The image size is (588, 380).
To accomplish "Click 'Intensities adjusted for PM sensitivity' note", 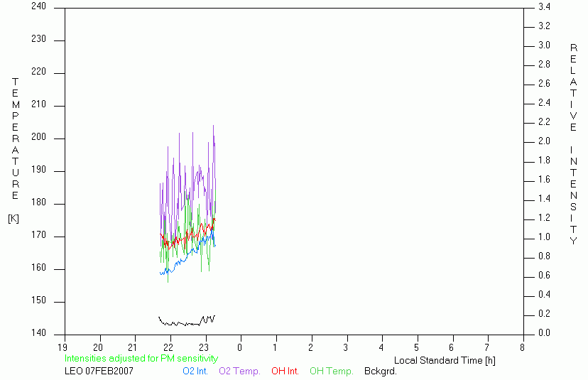I will pos(141,359).
